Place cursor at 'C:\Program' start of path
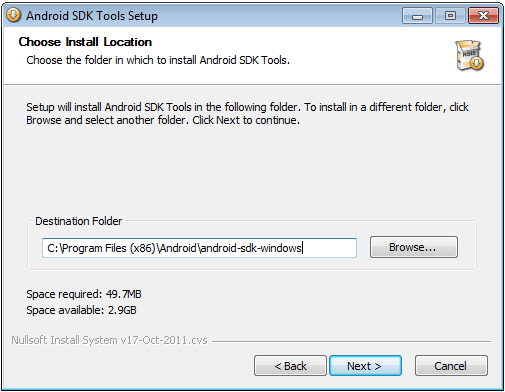This screenshot has height=392, width=505. point(47,248)
